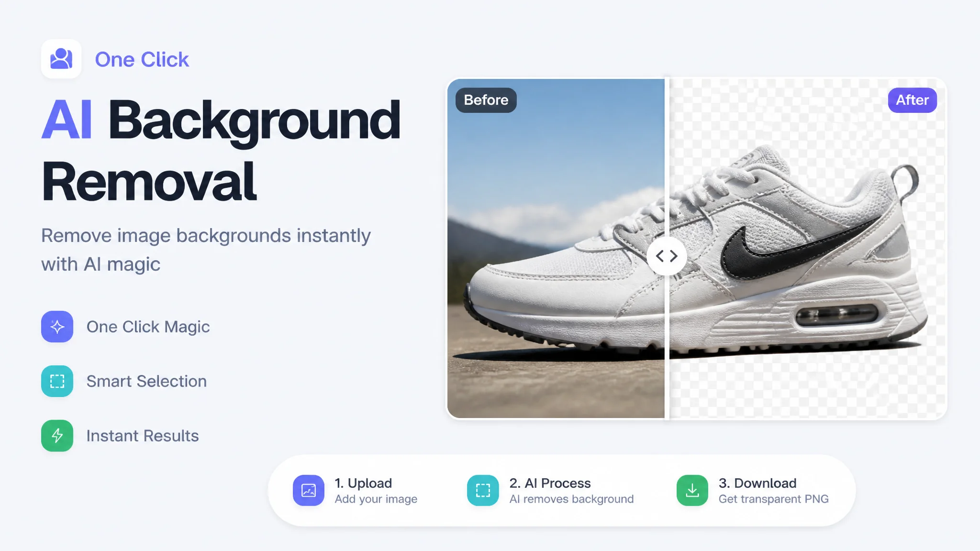Click the Before label badge
Screen dimensions: 980x551
[x=486, y=100]
